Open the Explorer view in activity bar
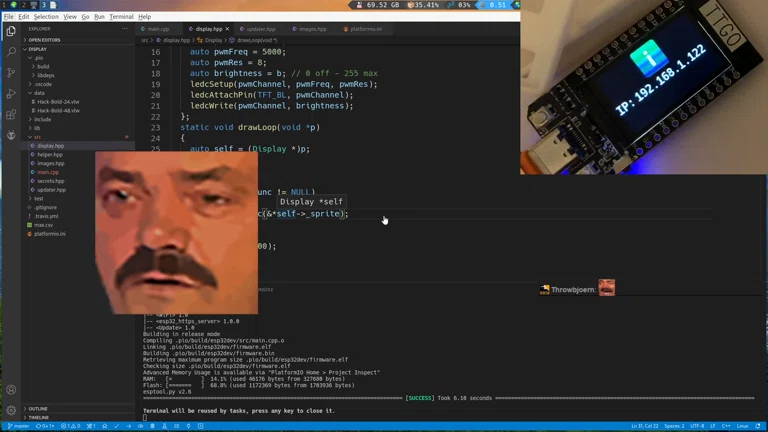This screenshot has width=768, height=432. [x=11, y=31]
